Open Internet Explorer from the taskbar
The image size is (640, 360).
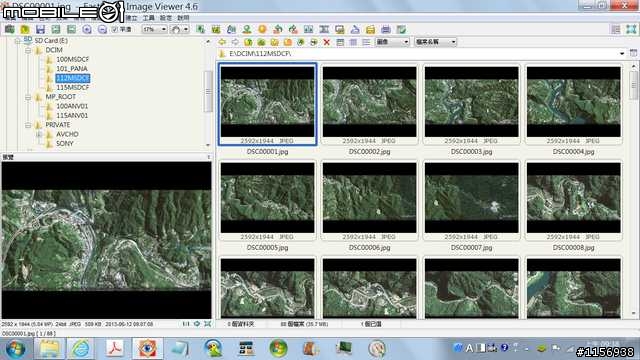click(81, 349)
